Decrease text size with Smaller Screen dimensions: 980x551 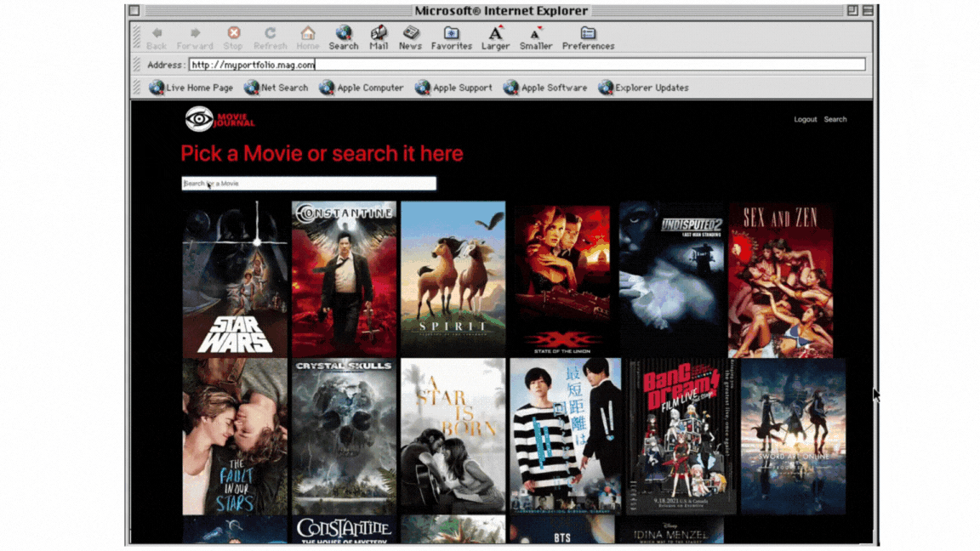pyautogui.click(x=536, y=38)
